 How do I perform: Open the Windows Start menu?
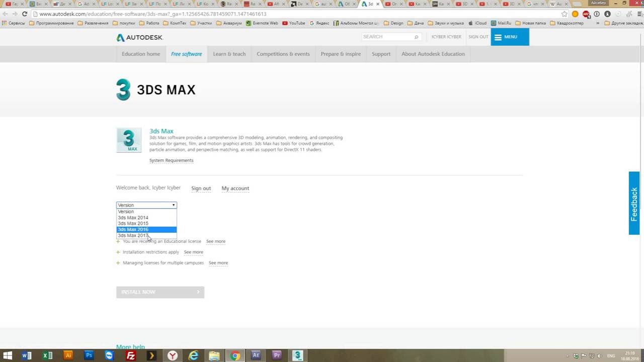8,355
